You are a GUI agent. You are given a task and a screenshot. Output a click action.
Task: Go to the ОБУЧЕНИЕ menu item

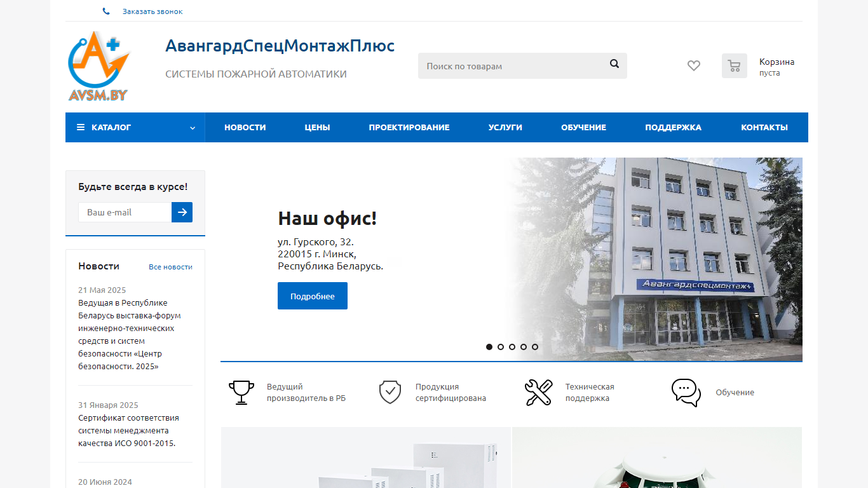tap(583, 127)
